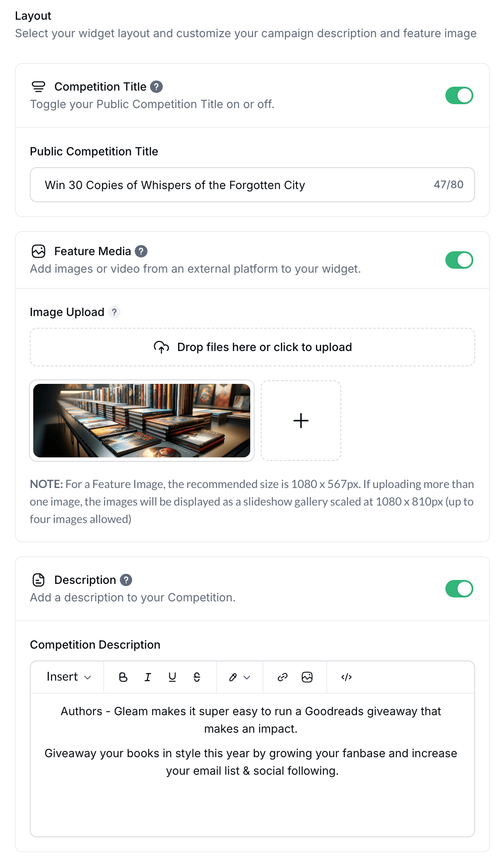Open Feature Media help tooltip

141,251
